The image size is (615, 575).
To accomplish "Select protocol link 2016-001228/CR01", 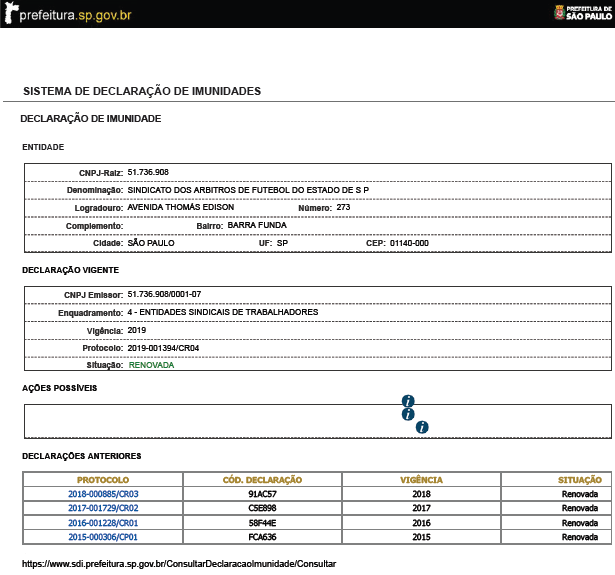I will (103, 522).
